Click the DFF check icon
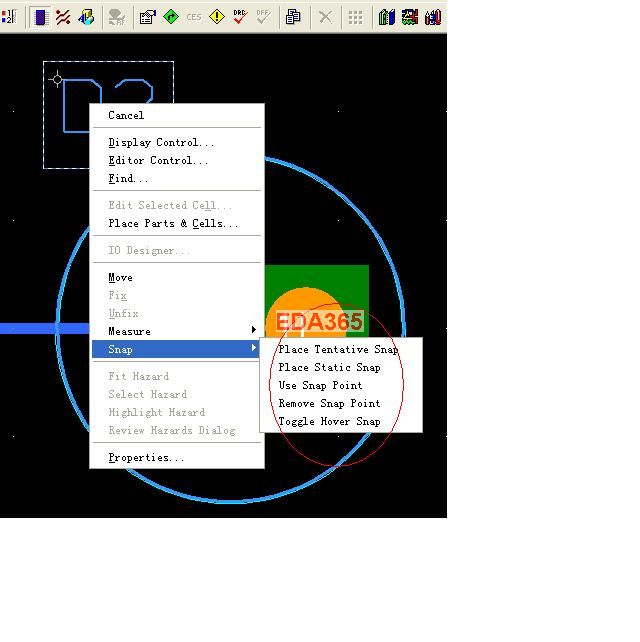Screen dimensions: 640x642 click(x=263, y=17)
